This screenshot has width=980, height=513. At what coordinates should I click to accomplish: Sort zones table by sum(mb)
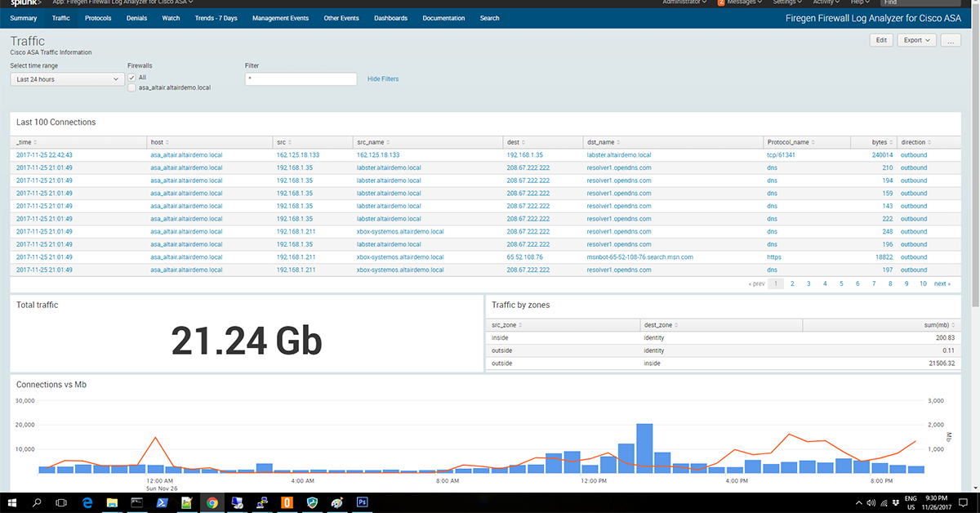[x=941, y=325]
